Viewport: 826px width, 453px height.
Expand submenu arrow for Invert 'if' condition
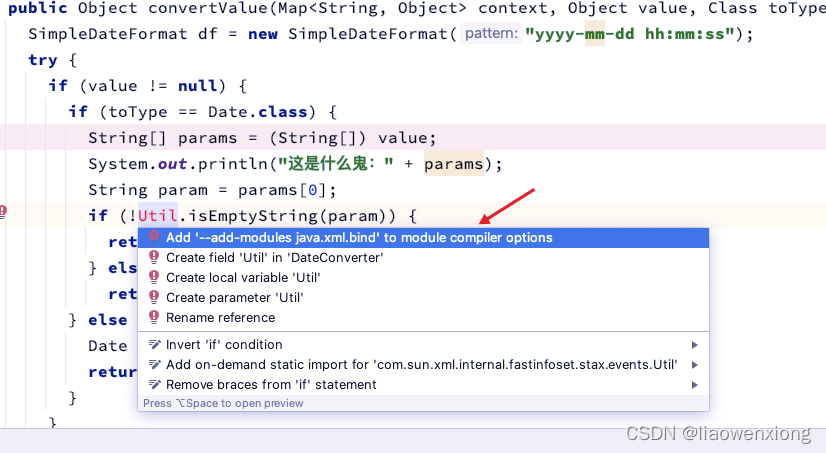[x=695, y=345]
